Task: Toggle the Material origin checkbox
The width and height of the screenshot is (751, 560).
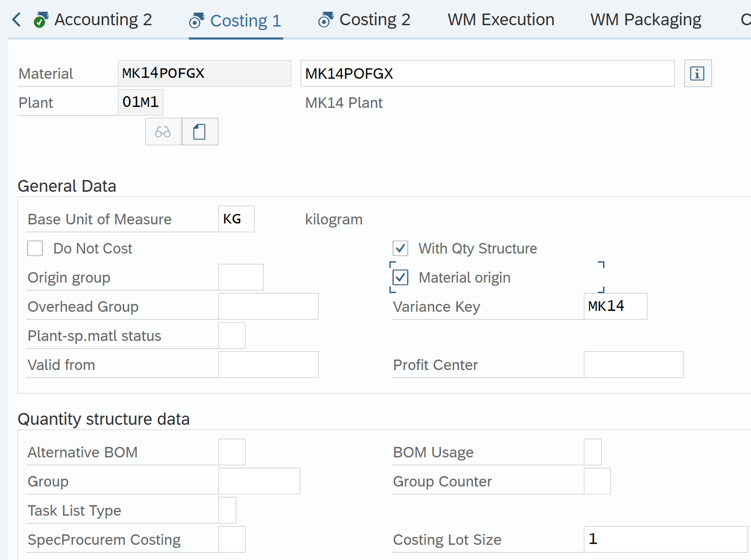Action: coord(400,278)
